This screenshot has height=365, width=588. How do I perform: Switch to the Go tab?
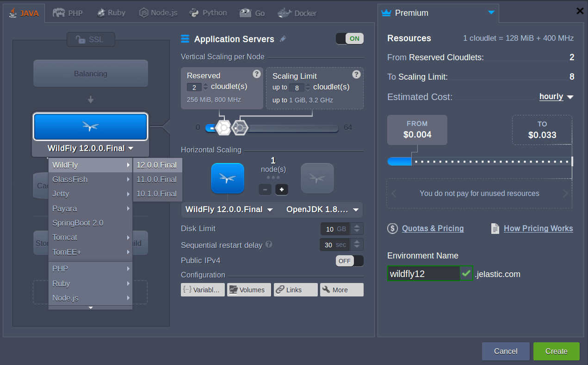(x=252, y=13)
